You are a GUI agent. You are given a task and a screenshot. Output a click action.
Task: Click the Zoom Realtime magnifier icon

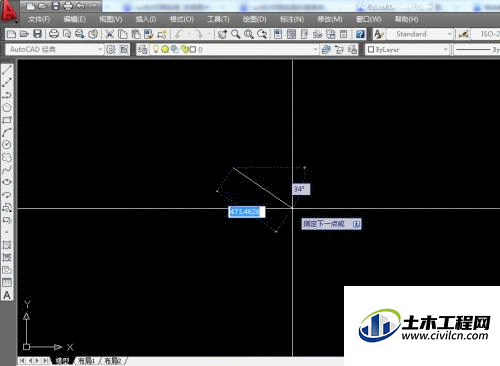(x=236, y=34)
